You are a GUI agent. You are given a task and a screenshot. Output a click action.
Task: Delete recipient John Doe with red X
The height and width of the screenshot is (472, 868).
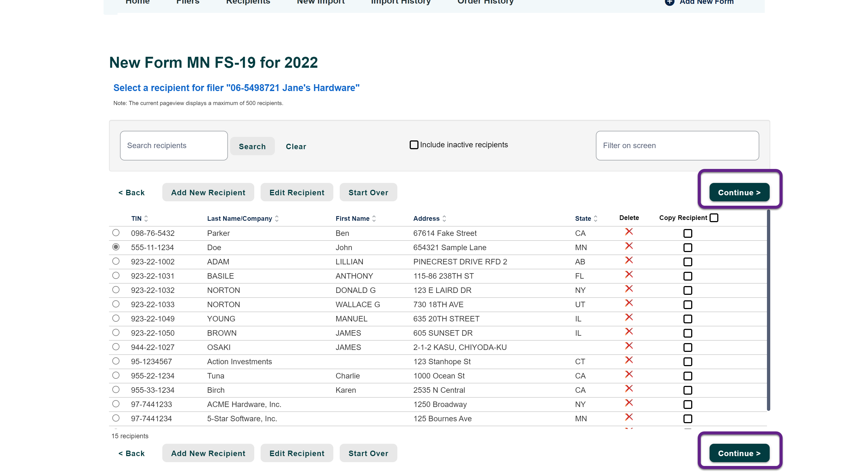629,246
